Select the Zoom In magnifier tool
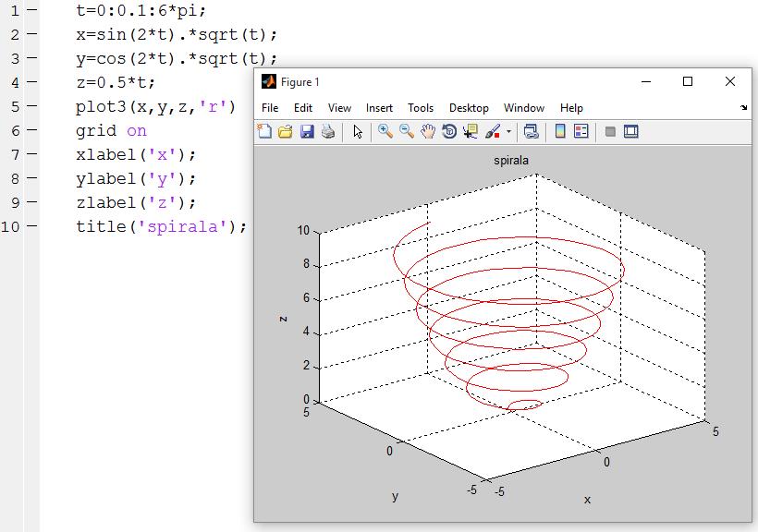 pos(385,131)
